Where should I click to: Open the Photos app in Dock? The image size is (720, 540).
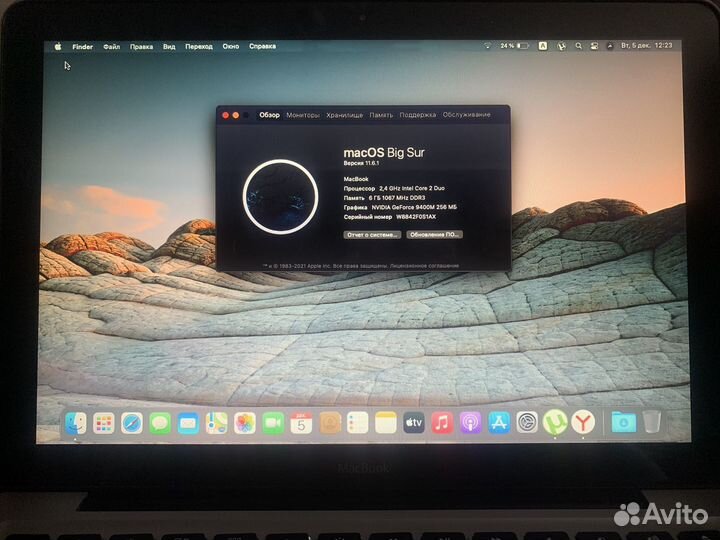(245, 423)
